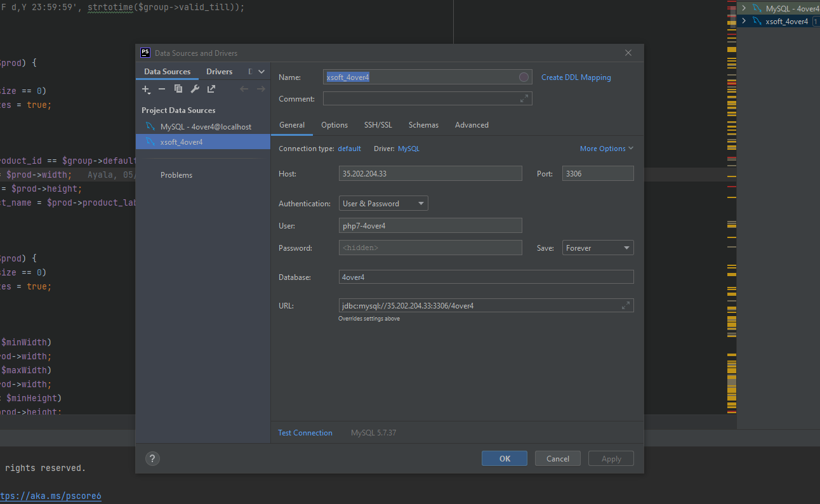Open the Schemas tab
The width and height of the screenshot is (820, 504).
[423, 125]
